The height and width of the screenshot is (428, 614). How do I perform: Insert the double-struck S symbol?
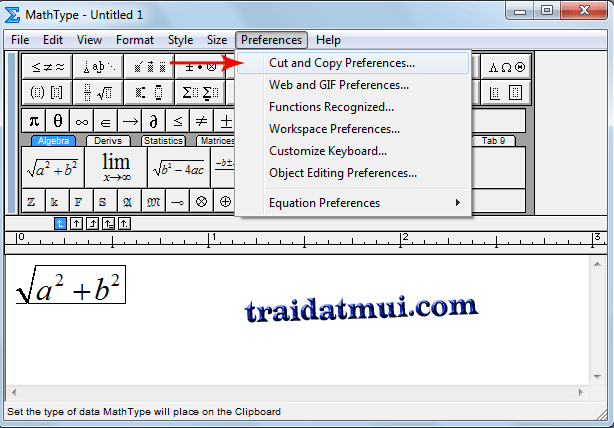click(105, 201)
